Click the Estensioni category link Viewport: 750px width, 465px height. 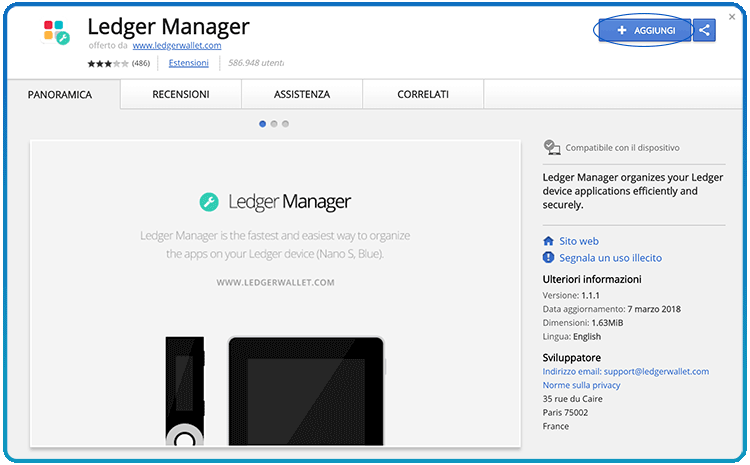coord(188,63)
